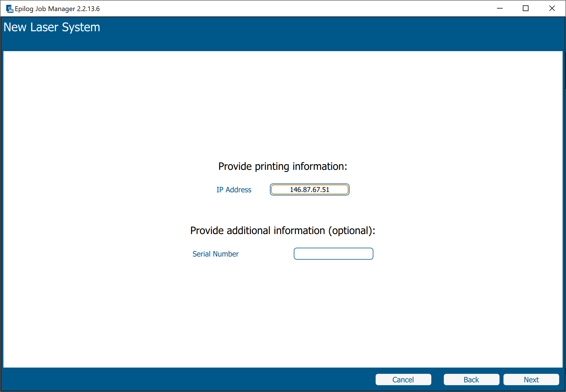
Task: Minimize the Epilog Job Manager window
Action: (500, 9)
